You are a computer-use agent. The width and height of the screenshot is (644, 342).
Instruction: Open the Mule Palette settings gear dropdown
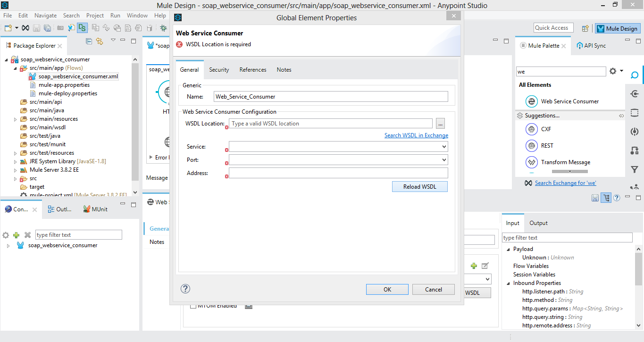pyautogui.click(x=616, y=71)
